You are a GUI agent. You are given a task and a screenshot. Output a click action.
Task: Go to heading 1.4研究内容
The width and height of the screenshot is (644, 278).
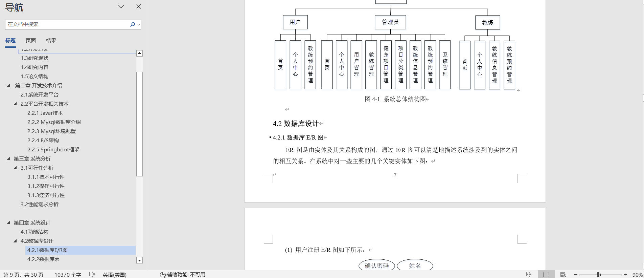tap(34, 67)
